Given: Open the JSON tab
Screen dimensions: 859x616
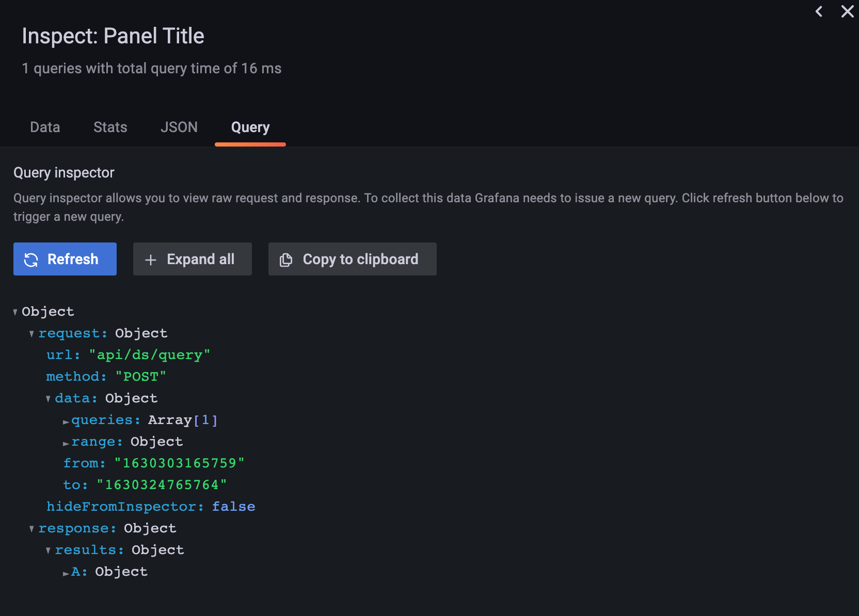Looking at the screenshot, I should pos(179,127).
